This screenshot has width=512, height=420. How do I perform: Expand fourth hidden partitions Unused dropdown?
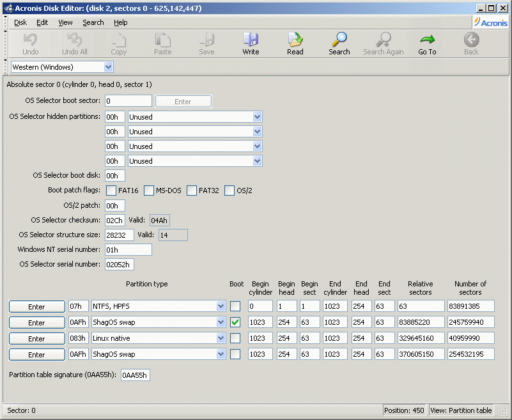click(258, 160)
